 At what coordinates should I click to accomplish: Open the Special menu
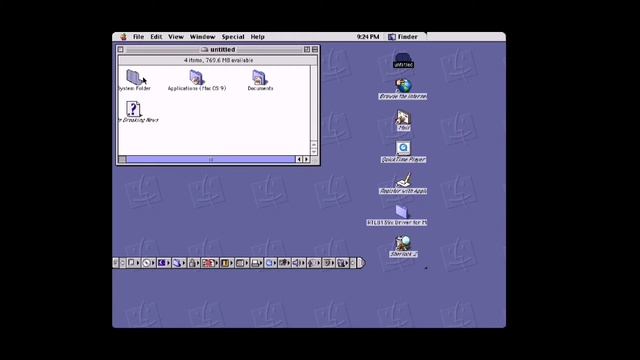click(x=233, y=37)
